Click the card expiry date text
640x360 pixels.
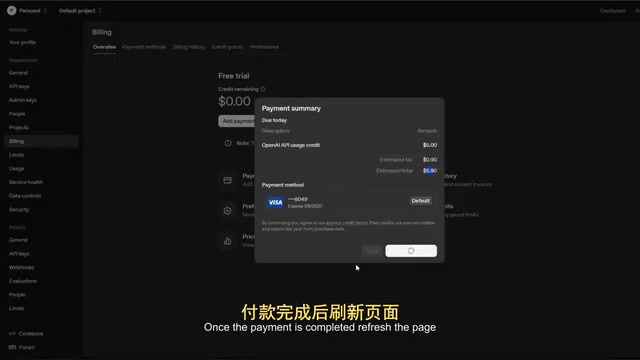(x=305, y=206)
